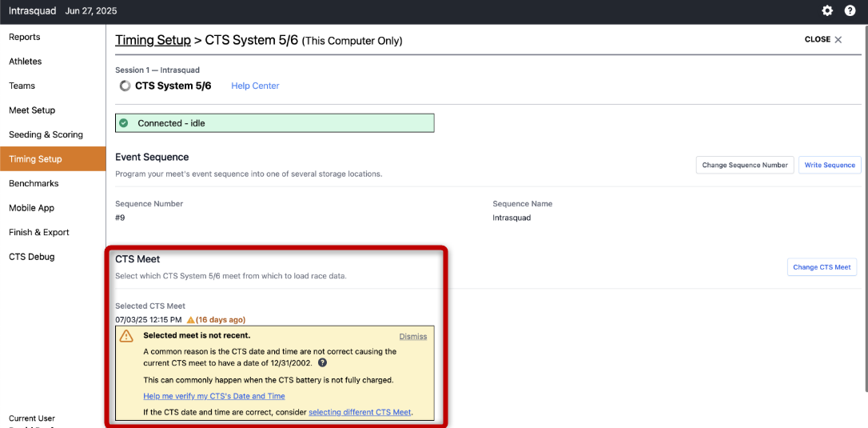This screenshot has height=428, width=868.
Task: Go to Mobile App section
Action: [x=53, y=208]
